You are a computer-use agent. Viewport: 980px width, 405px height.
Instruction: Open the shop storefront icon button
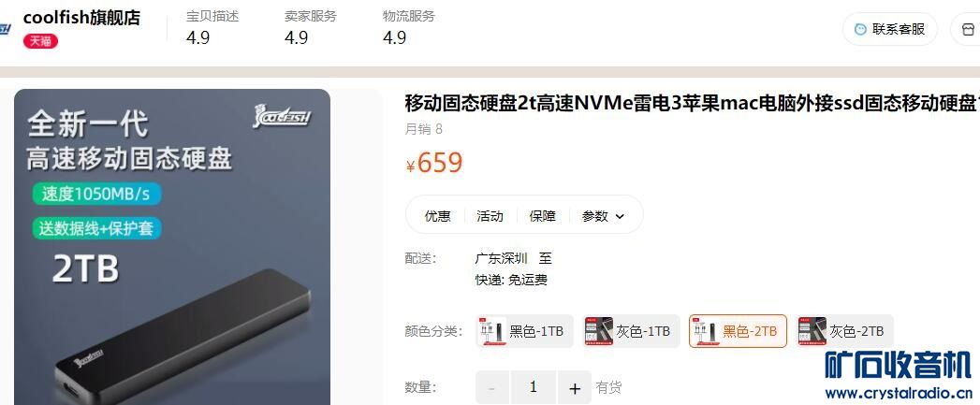(x=968, y=29)
